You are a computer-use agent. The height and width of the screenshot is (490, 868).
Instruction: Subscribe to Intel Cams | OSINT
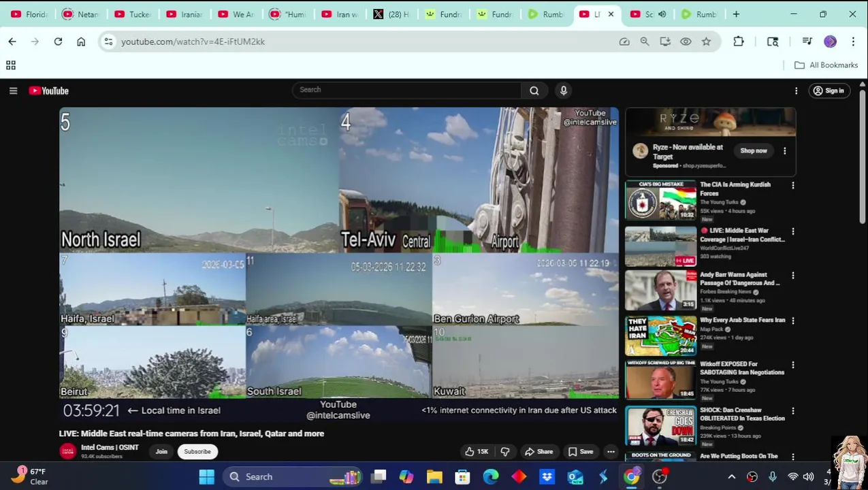[x=197, y=452]
